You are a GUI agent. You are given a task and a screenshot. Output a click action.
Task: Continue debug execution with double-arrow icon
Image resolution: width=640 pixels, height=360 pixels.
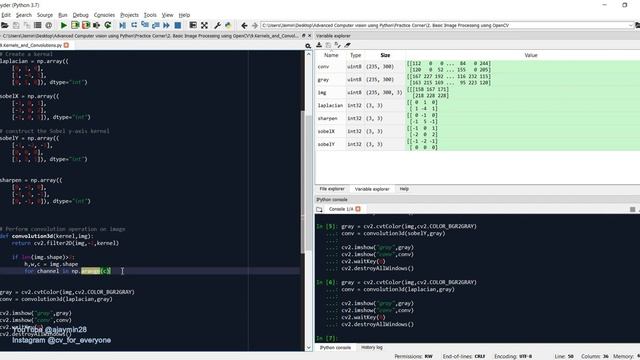[x=167, y=25]
